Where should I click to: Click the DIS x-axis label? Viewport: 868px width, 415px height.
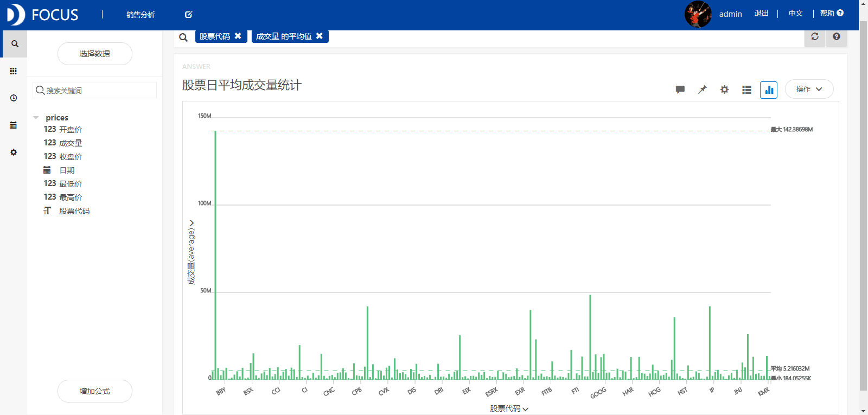(x=412, y=391)
